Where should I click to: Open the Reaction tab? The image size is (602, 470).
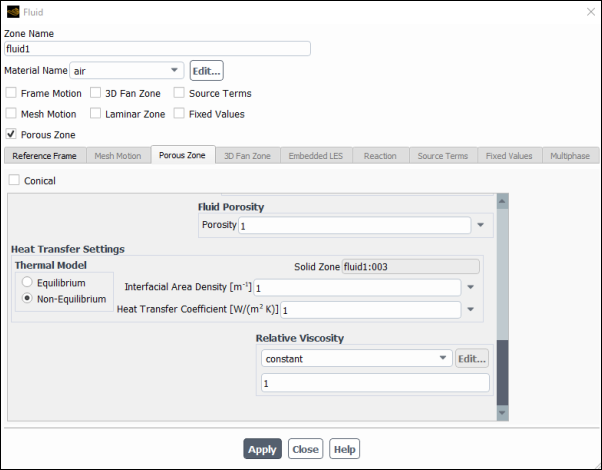coord(380,156)
